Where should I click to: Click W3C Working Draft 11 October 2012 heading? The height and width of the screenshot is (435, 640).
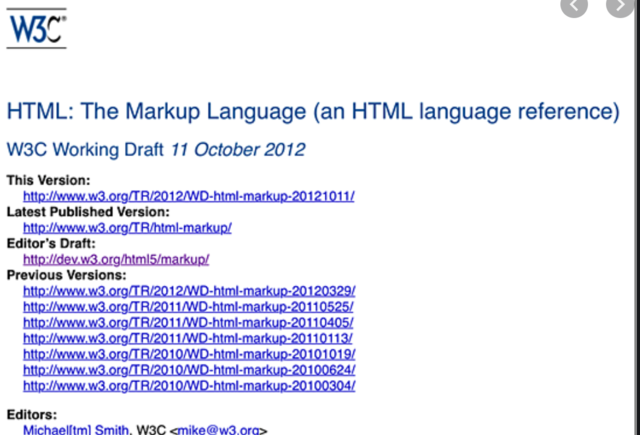tap(156, 150)
